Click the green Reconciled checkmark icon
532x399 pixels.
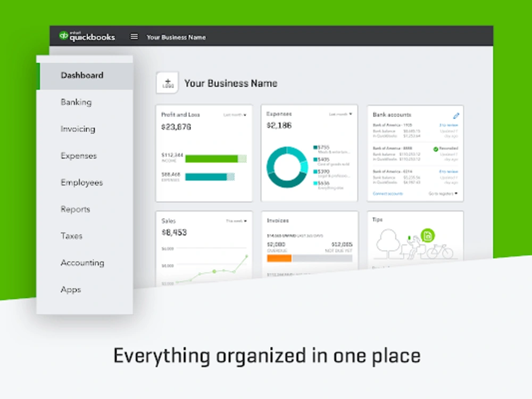tap(435, 149)
